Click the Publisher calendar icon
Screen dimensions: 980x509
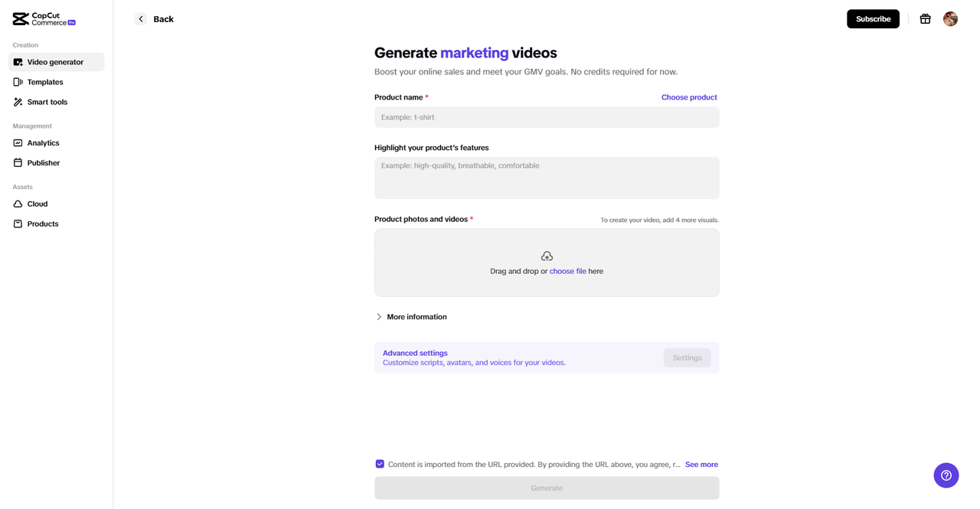(18, 163)
